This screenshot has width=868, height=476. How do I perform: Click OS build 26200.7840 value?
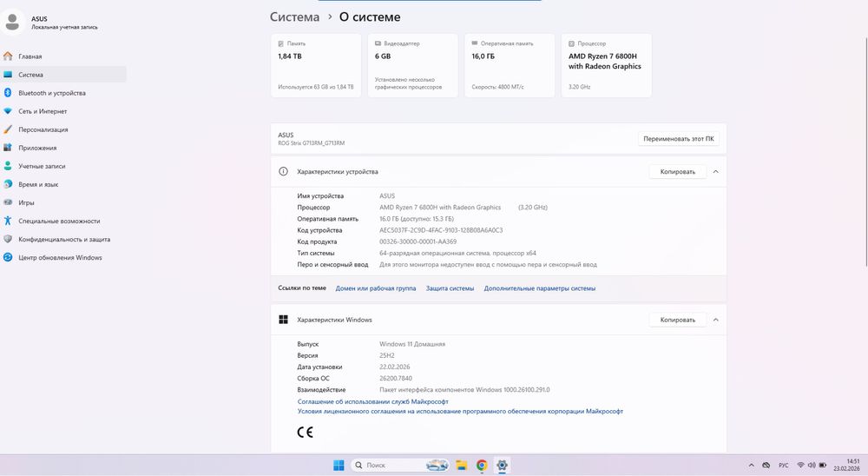click(x=396, y=379)
